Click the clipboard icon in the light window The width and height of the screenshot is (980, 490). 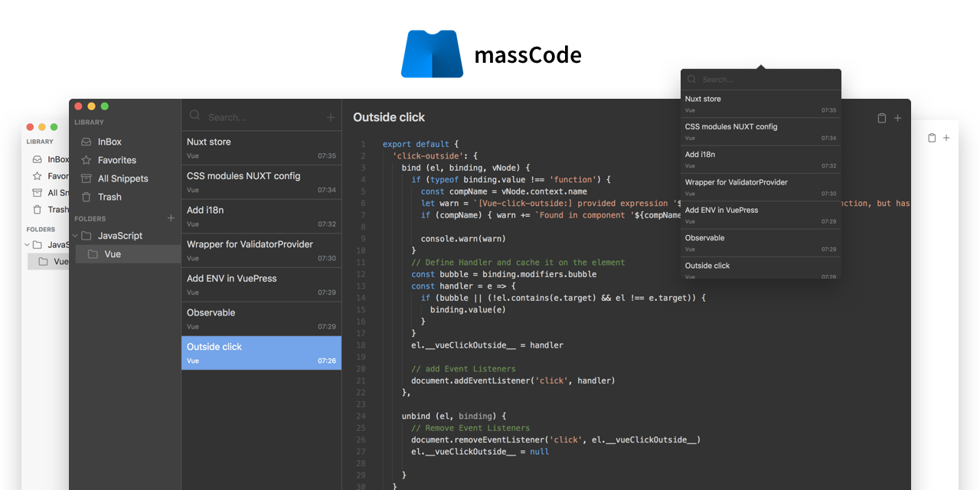(932, 138)
